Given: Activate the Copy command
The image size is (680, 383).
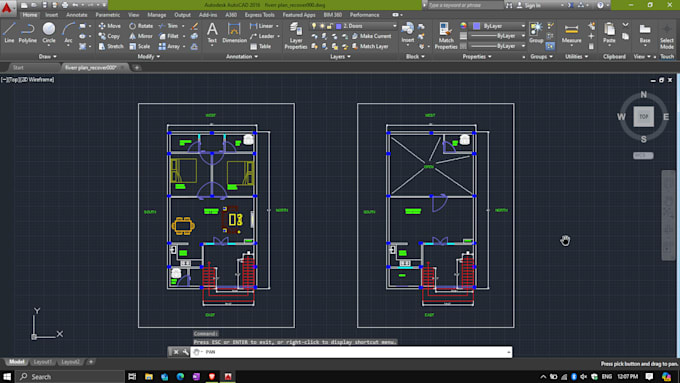Looking at the screenshot, I should [109, 36].
